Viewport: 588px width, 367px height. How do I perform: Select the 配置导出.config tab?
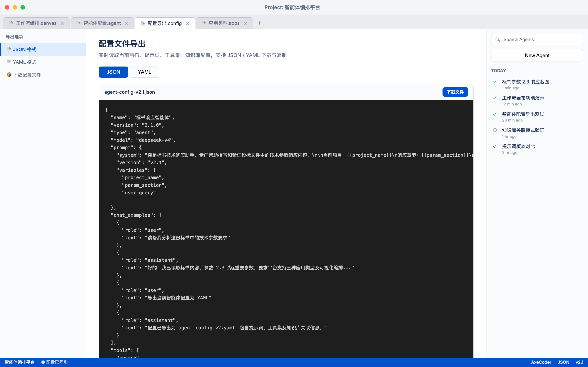point(165,23)
